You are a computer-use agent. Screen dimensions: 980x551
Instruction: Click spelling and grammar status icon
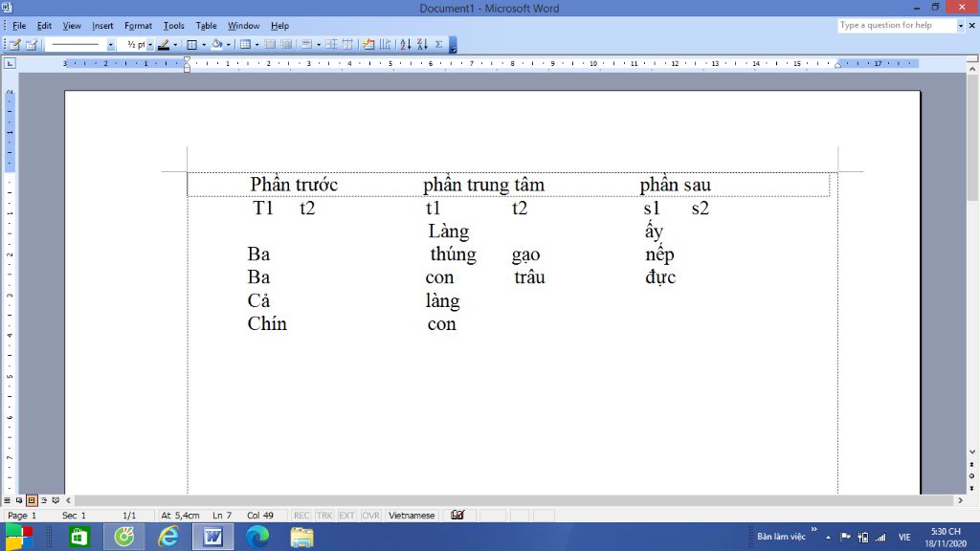point(457,516)
